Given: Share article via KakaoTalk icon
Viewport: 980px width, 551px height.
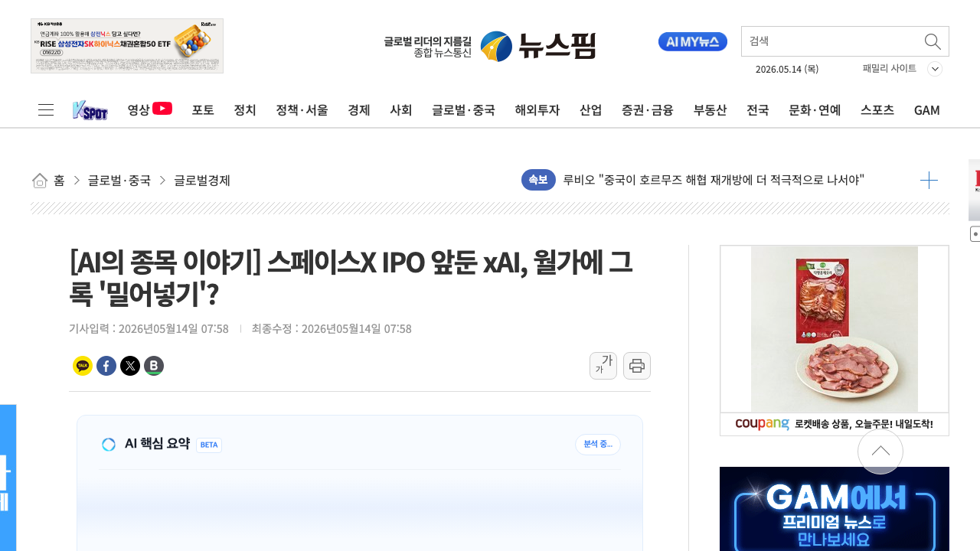Looking at the screenshot, I should [83, 366].
